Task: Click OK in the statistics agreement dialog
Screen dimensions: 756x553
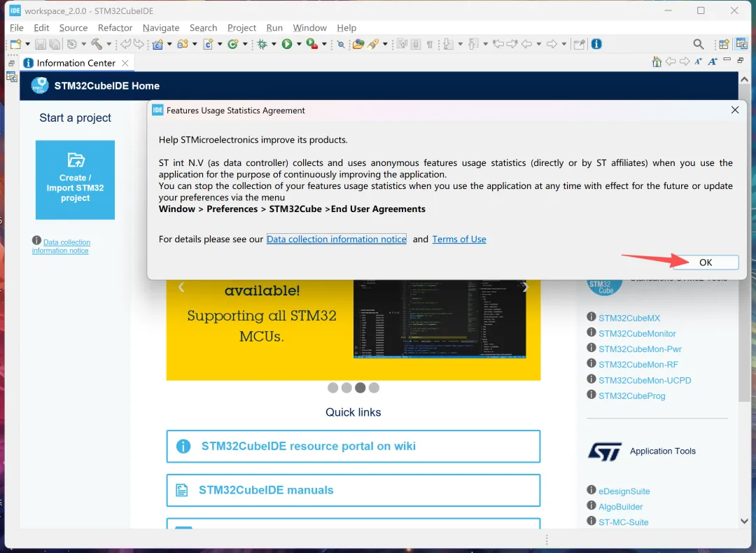Action: 706,262
